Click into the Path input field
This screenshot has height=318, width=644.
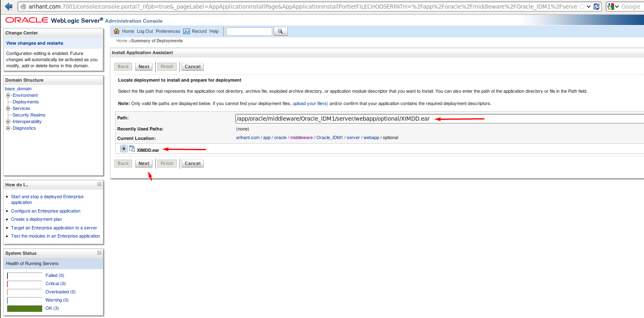click(439, 119)
